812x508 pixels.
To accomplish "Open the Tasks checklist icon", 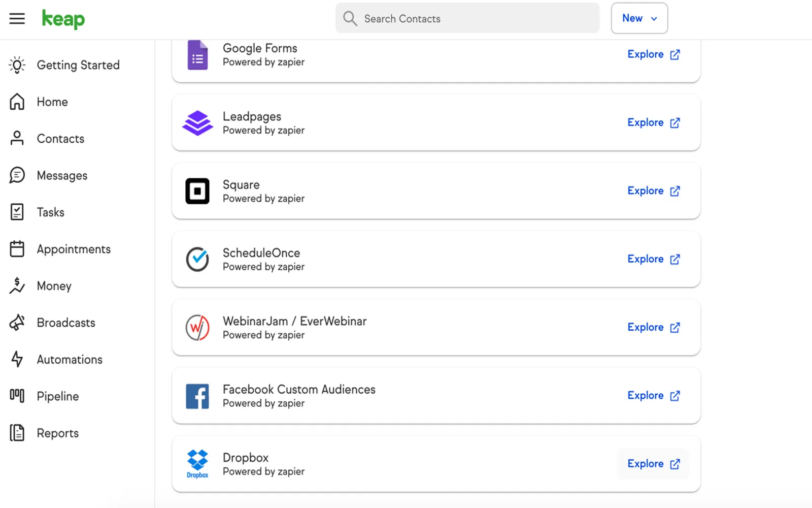I will click(17, 212).
